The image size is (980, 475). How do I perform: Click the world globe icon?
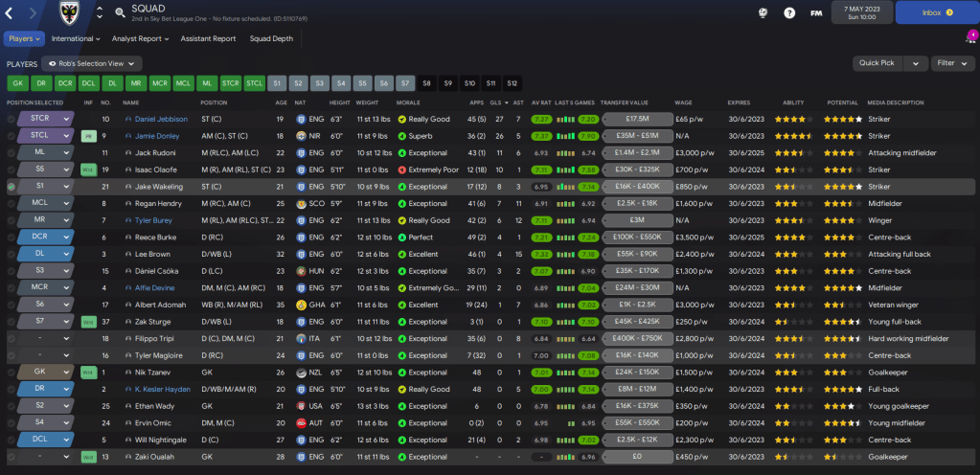[x=763, y=13]
